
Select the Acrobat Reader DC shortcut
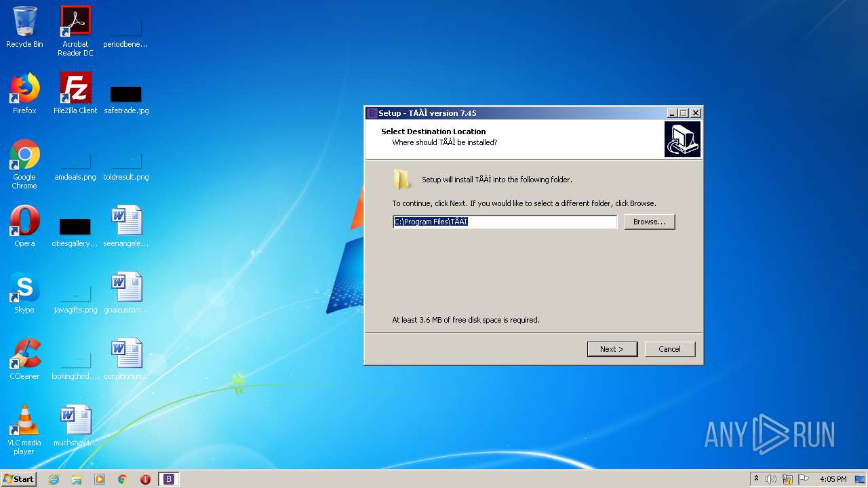75,31
